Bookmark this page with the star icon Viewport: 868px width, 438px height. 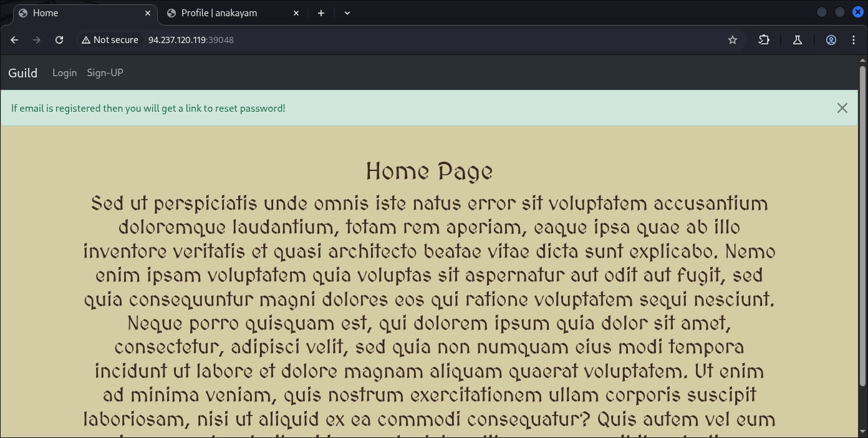coord(733,40)
